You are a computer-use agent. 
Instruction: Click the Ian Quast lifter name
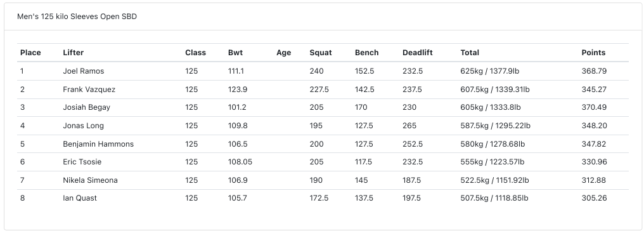[x=80, y=198]
